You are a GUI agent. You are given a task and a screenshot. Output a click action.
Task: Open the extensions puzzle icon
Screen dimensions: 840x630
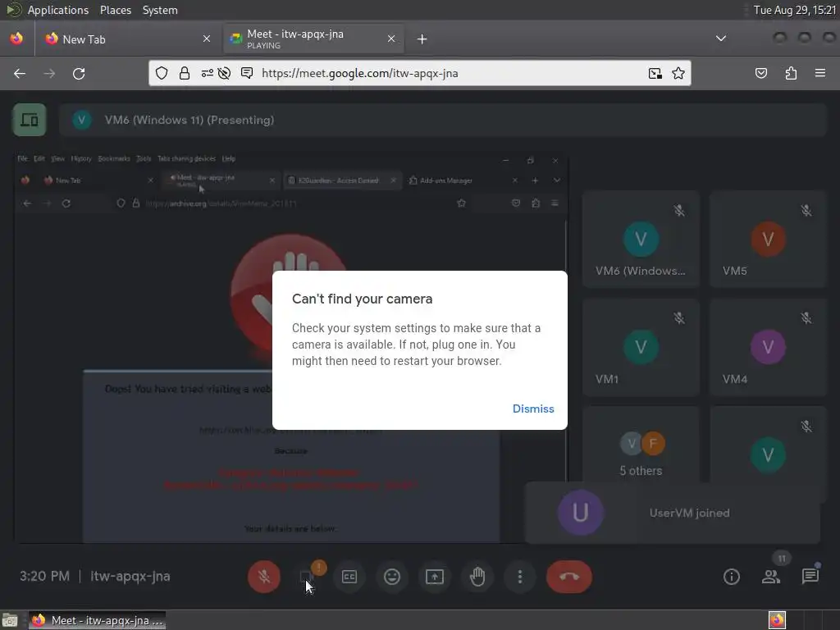click(791, 73)
